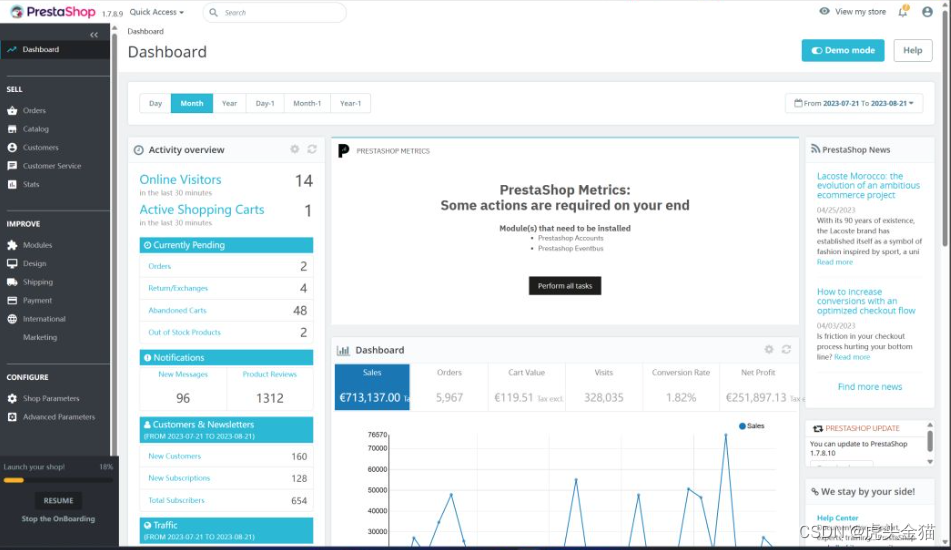Show Orders metric in chart

(449, 387)
